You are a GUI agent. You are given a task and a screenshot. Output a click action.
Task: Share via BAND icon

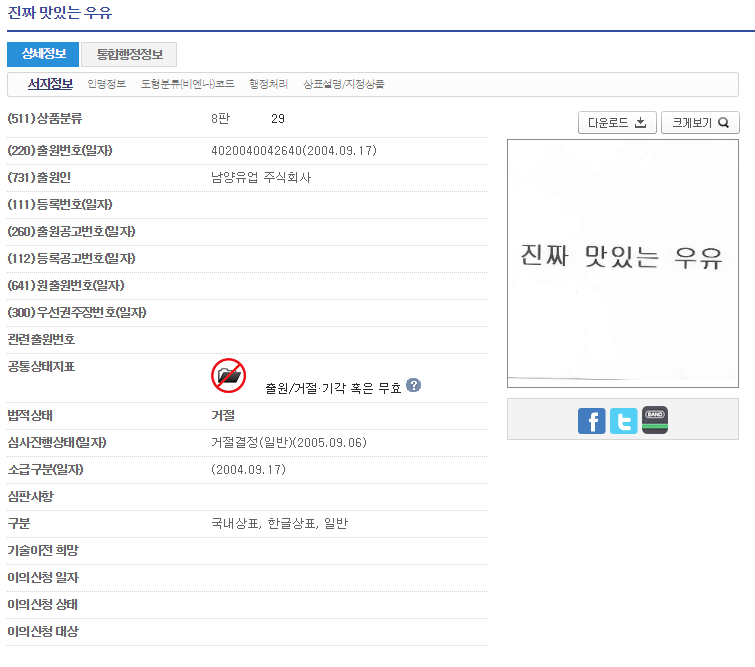[x=655, y=419]
